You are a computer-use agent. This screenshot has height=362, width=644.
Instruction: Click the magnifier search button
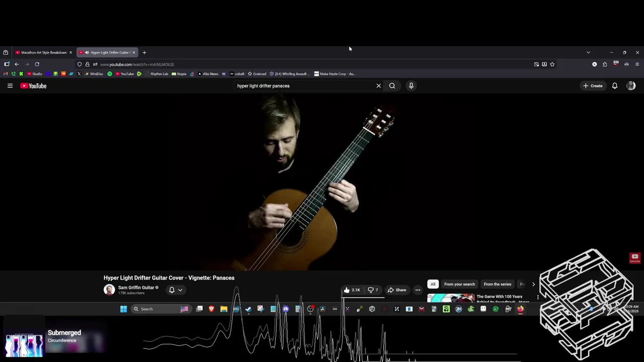click(x=392, y=86)
